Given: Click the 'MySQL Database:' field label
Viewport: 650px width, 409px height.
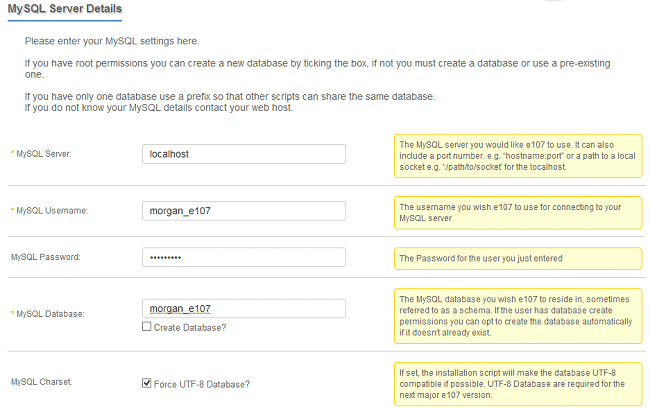Looking at the screenshot, I should click(x=52, y=313).
